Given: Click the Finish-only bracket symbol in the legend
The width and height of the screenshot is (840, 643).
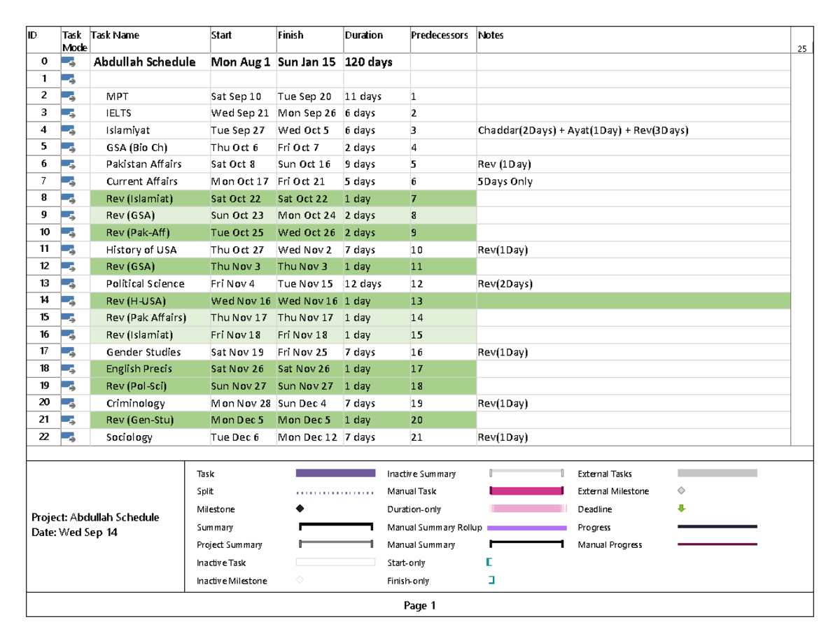Looking at the screenshot, I should tap(490, 580).
